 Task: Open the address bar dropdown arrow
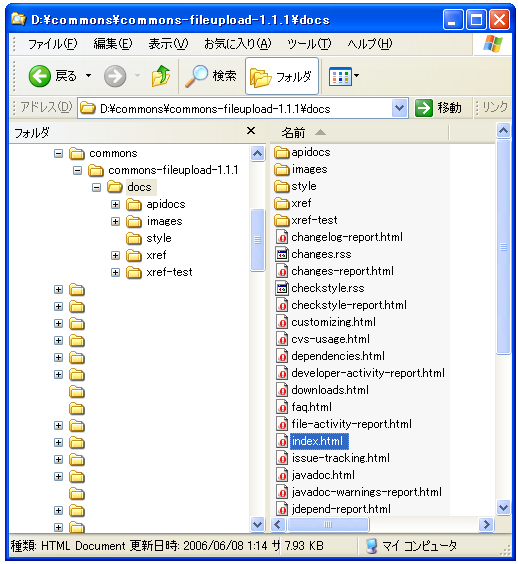pos(399,108)
